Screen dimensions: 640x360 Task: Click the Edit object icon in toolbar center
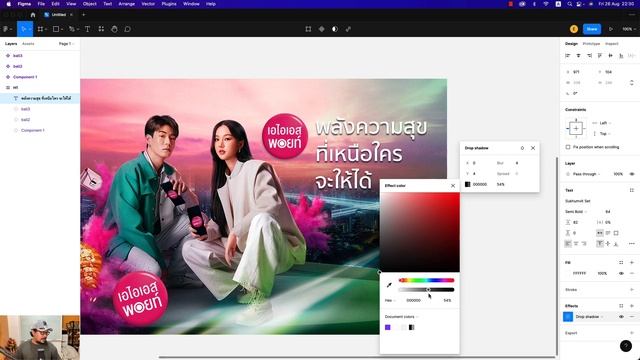[x=308, y=29]
